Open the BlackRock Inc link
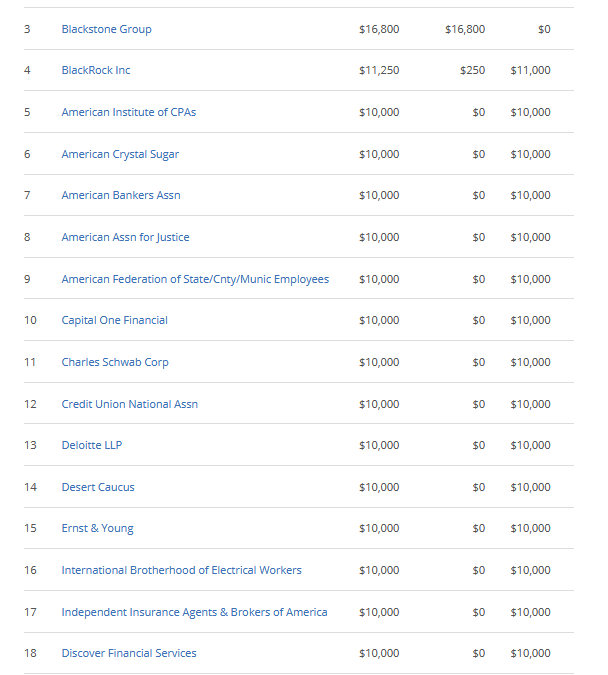Screen dimensions: 608x675 (96, 70)
